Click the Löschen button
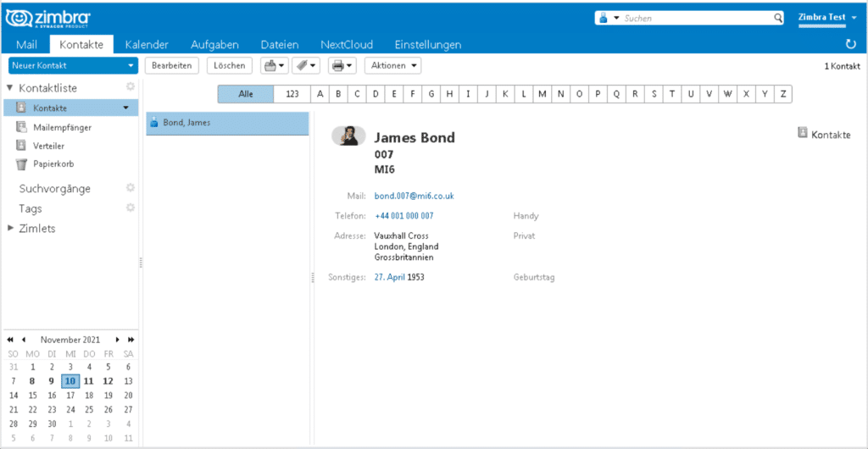Image resolution: width=868 pixels, height=449 pixels. pos(230,66)
